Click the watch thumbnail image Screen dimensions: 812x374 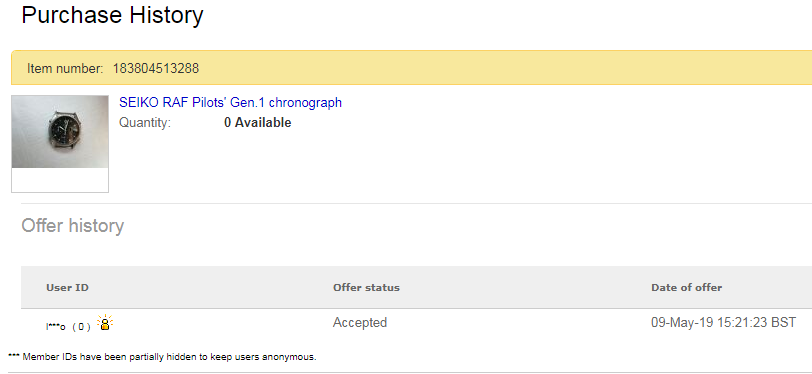coord(60,132)
